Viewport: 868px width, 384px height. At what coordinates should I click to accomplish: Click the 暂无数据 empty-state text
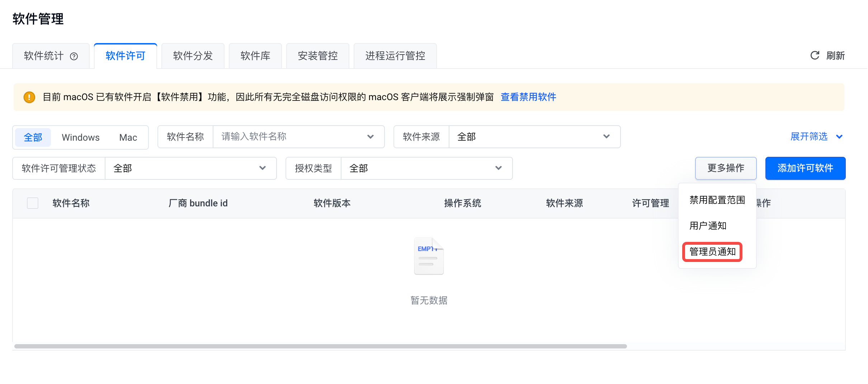pyautogui.click(x=429, y=300)
